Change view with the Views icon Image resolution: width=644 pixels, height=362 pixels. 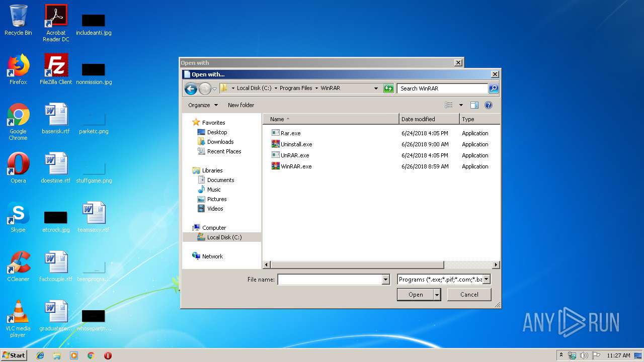pos(449,105)
